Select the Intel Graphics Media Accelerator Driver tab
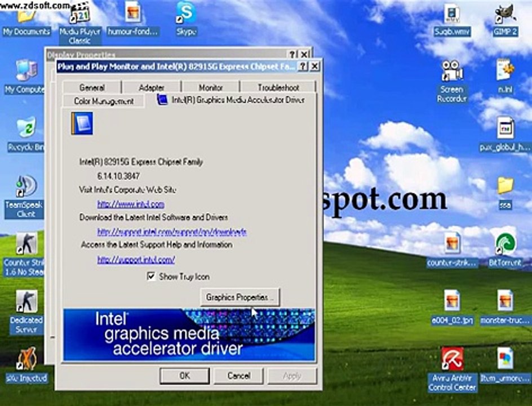532x406 pixels. 230,100
